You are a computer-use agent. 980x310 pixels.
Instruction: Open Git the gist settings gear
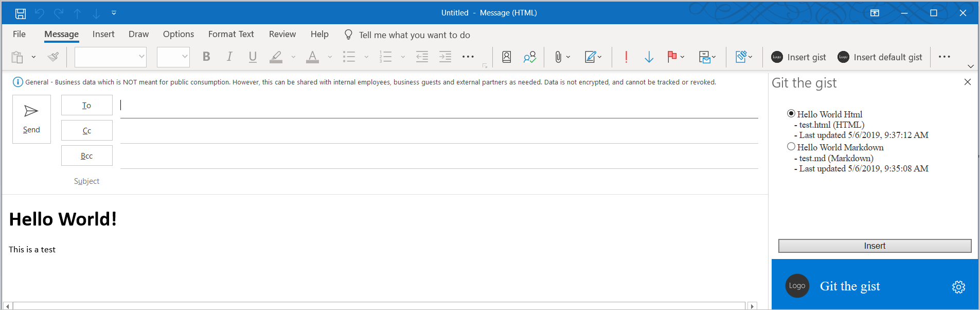pos(958,287)
